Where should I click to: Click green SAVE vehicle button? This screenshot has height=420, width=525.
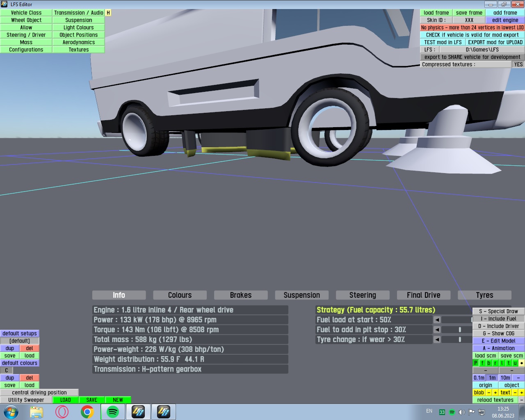coord(92,400)
